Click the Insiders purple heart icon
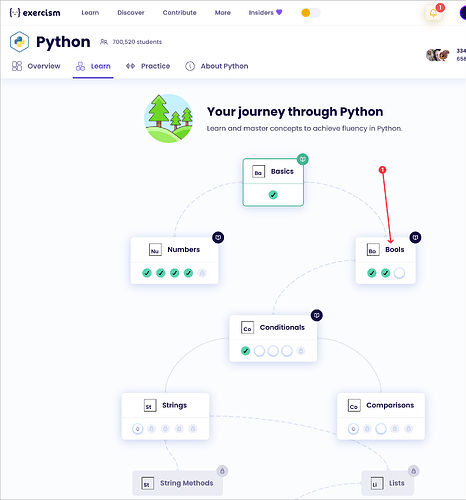Screen dimensions: 466x500 tap(279, 12)
